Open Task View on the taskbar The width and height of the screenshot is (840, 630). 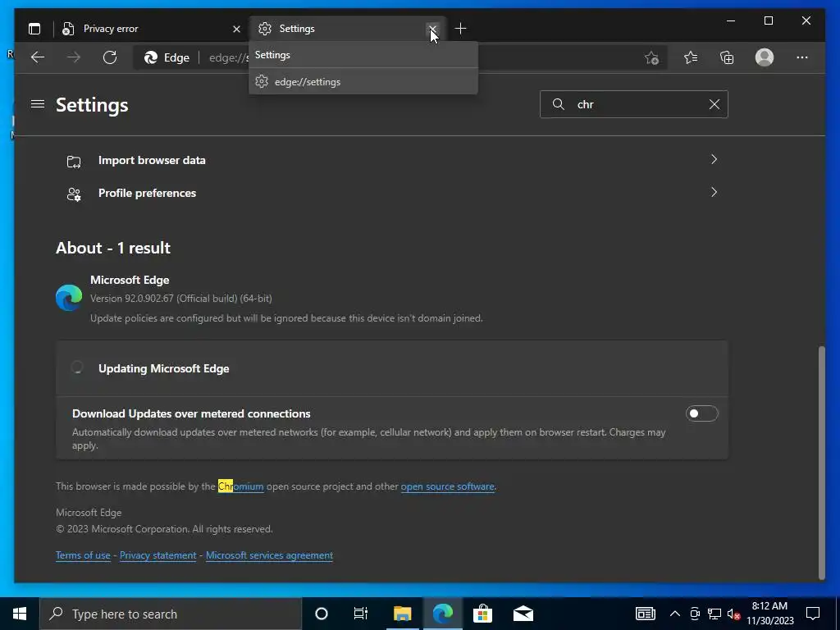[x=361, y=614]
